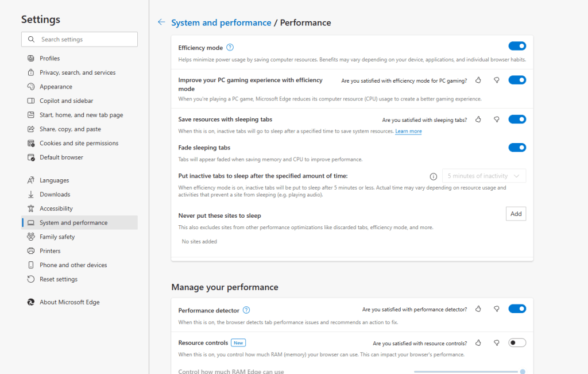Click the New badge beside Resource controls
588x374 pixels.
[x=238, y=343]
